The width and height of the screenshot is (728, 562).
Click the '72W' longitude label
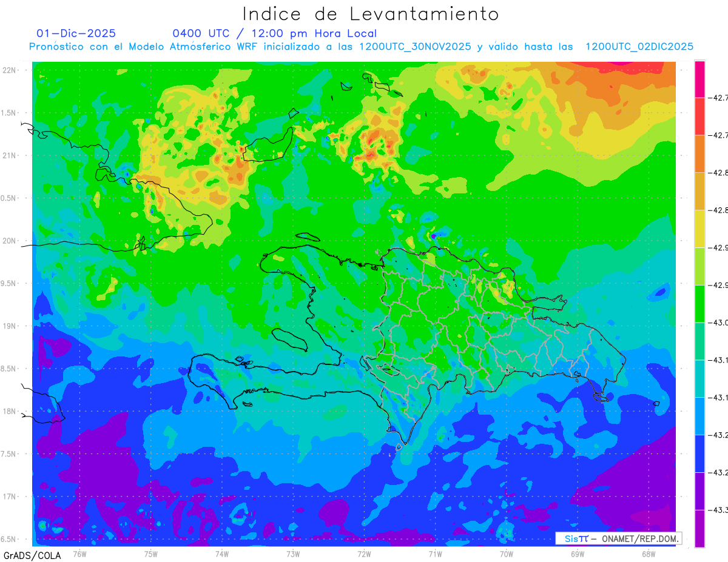364,554
